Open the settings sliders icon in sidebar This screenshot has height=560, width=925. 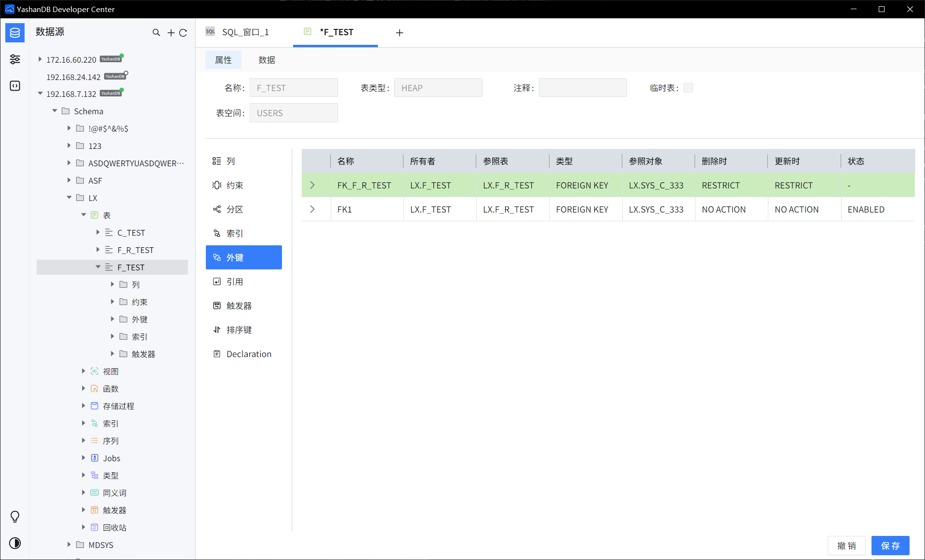[15, 59]
